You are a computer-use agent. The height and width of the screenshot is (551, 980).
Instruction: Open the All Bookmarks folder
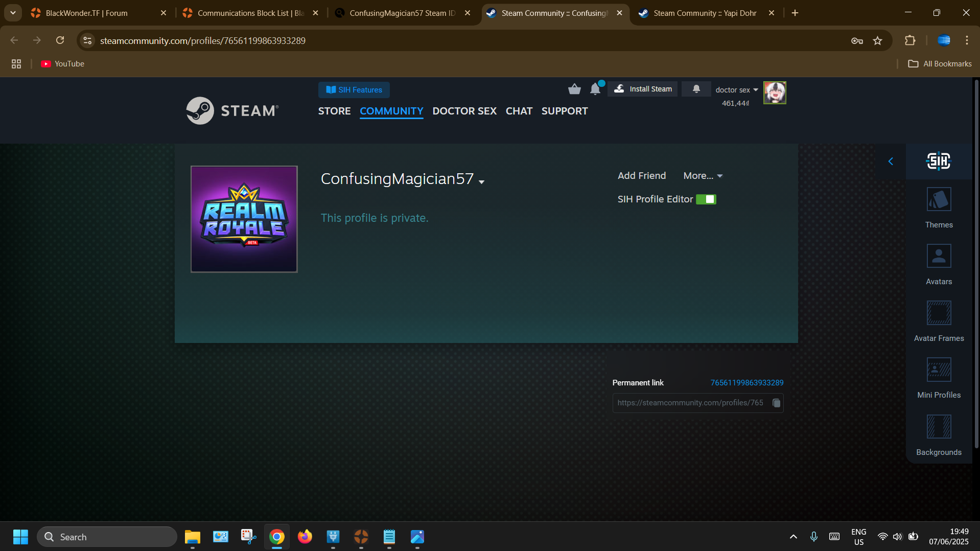(940, 64)
